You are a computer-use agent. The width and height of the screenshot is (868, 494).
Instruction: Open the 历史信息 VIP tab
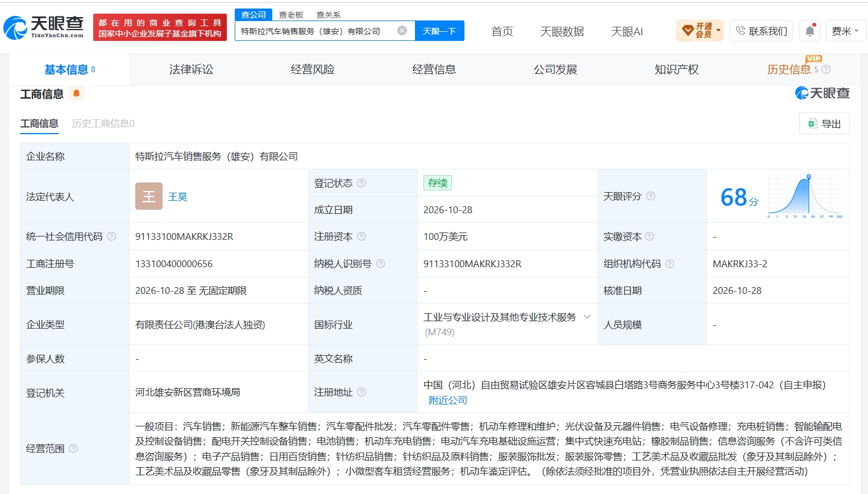(x=788, y=69)
